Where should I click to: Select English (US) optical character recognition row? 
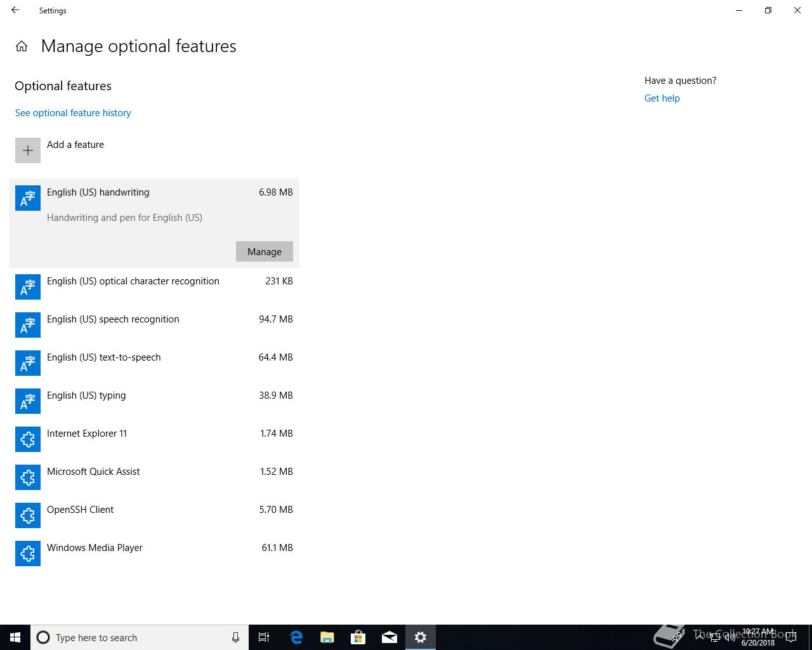click(x=154, y=287)
